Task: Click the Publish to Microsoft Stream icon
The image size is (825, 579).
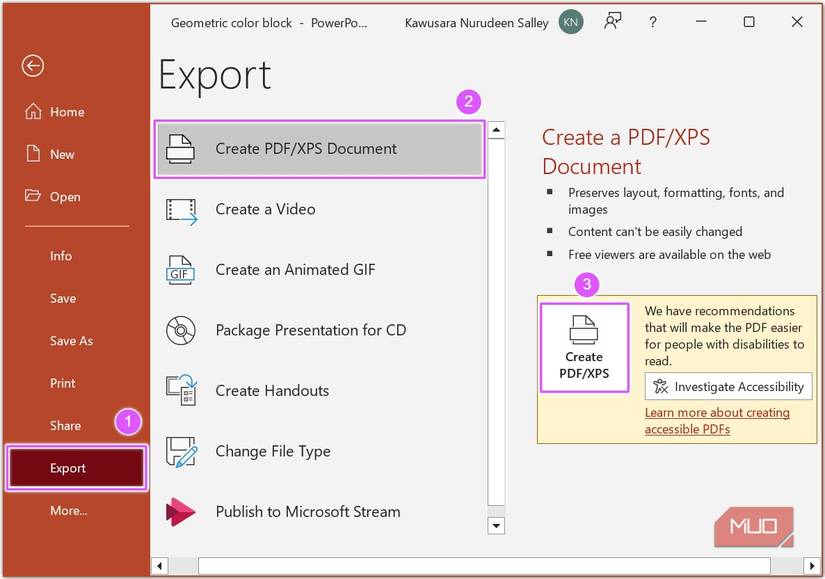Action: [181, 512]
